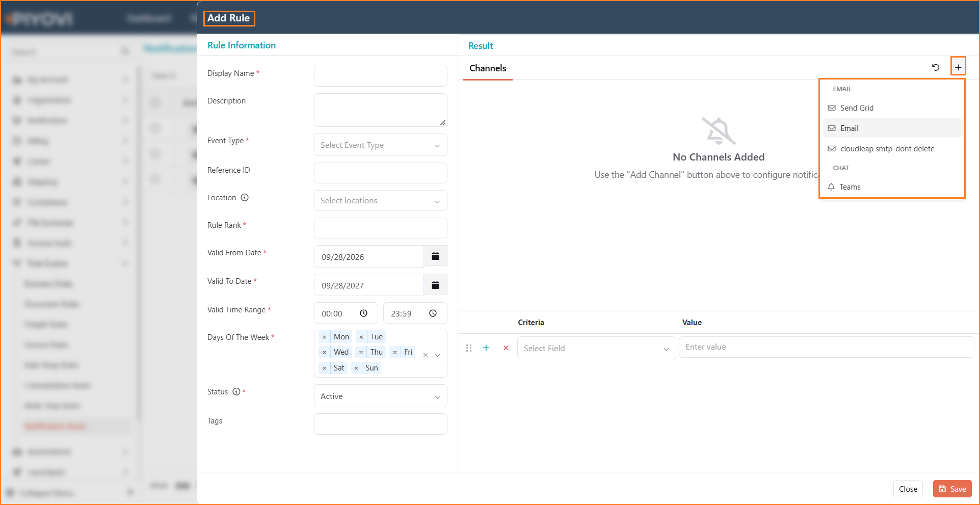The height and width of the screenshot is (505, 980).
Task: Choose Send Grid email channel
Action: (892, 108)
